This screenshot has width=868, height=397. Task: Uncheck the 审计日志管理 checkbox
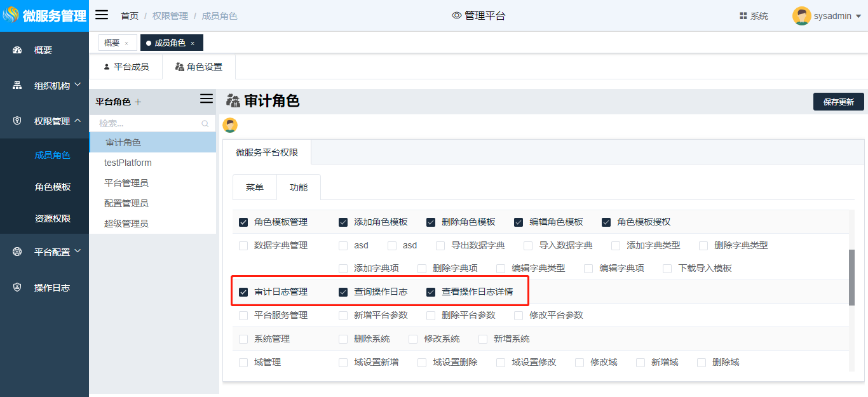243,292
